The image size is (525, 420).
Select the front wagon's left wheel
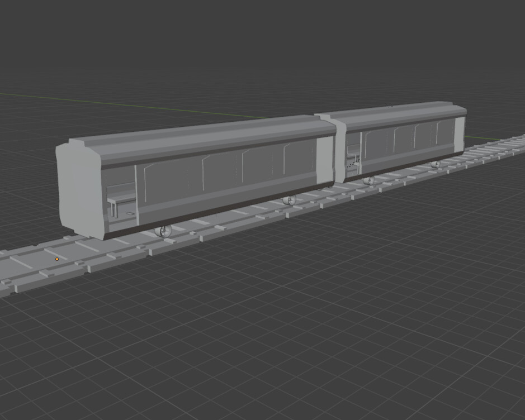click(162, 231)
